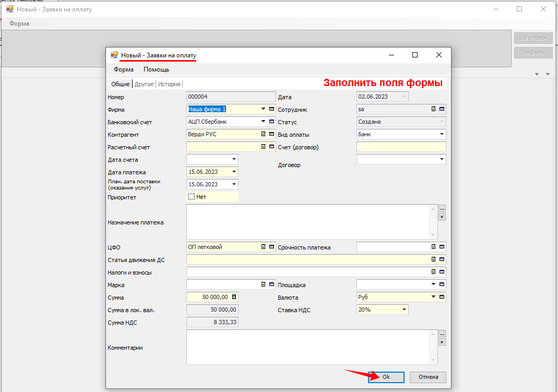558x392 pixels.
Task: Switch to the История tab
Action: point(170,84)
